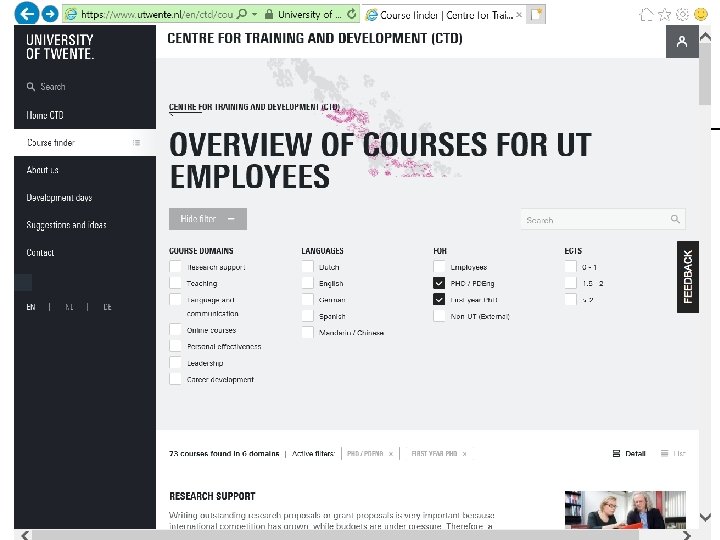The width and height of the screenshot is (720, 540).
Task: Click horizontal scrollbar right arrow
Action: pos(686,535)
